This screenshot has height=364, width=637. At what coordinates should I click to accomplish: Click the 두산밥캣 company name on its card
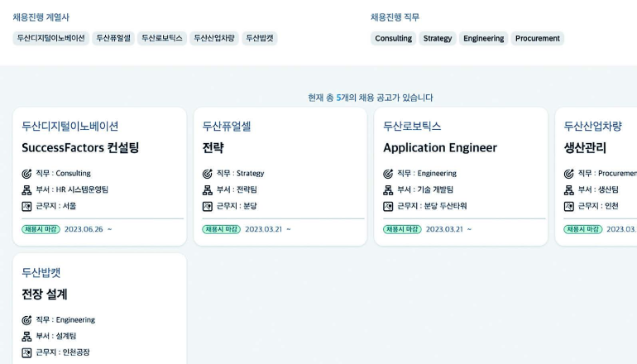(x=41, y=272)
